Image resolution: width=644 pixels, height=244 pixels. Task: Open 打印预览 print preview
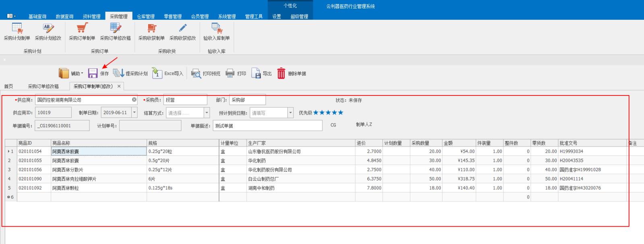[196, 73]
